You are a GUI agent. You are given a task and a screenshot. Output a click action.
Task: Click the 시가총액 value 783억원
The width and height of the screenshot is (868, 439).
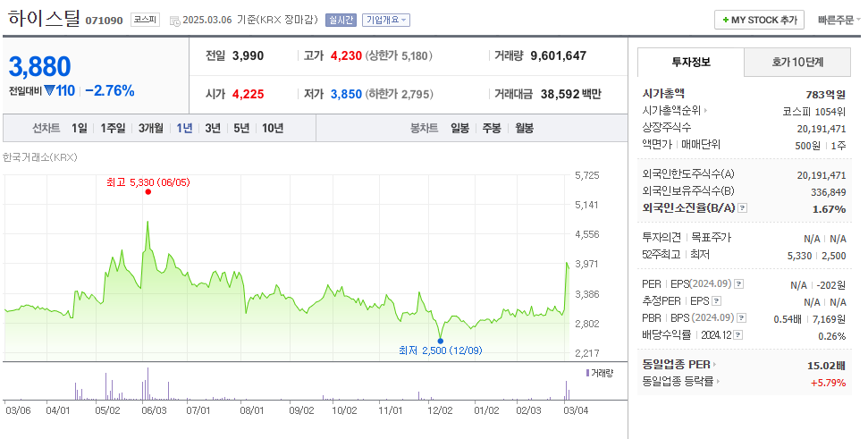click(826, 95)
